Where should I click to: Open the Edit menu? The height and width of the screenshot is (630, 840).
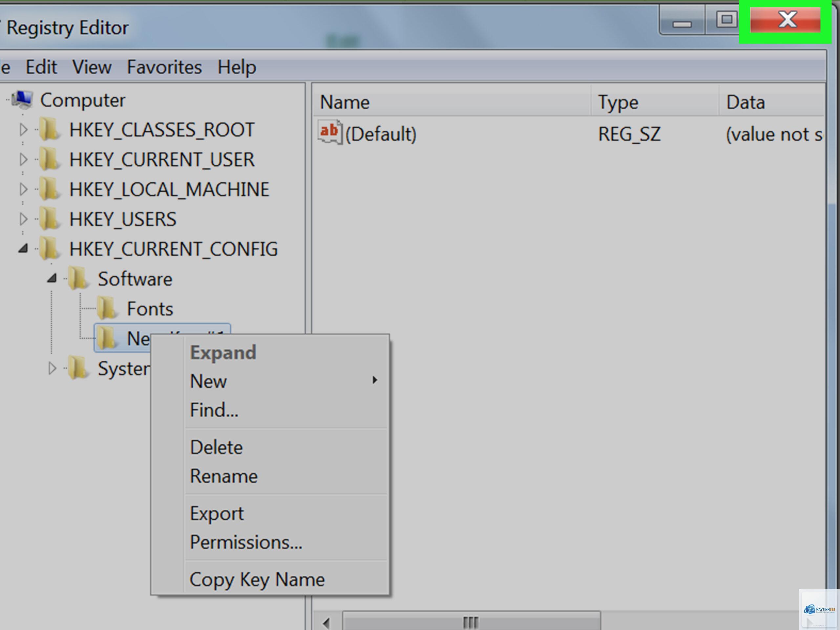click(41, 67)
